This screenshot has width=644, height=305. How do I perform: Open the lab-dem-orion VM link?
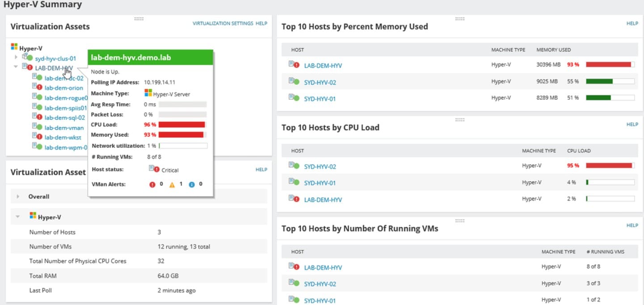click(64, 88)
